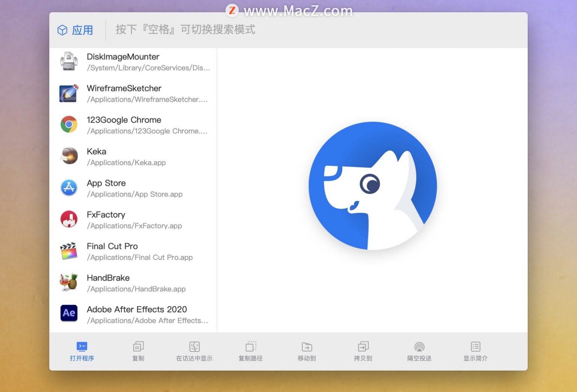Click the 复制路径 icon
Viewport: 577px width, 392px height.
[251, 346]
